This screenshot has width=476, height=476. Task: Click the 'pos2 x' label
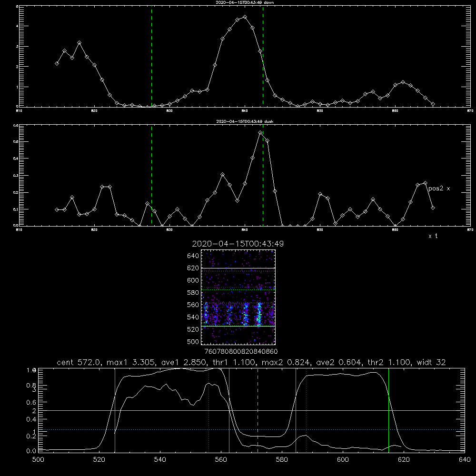pos(439,188)
